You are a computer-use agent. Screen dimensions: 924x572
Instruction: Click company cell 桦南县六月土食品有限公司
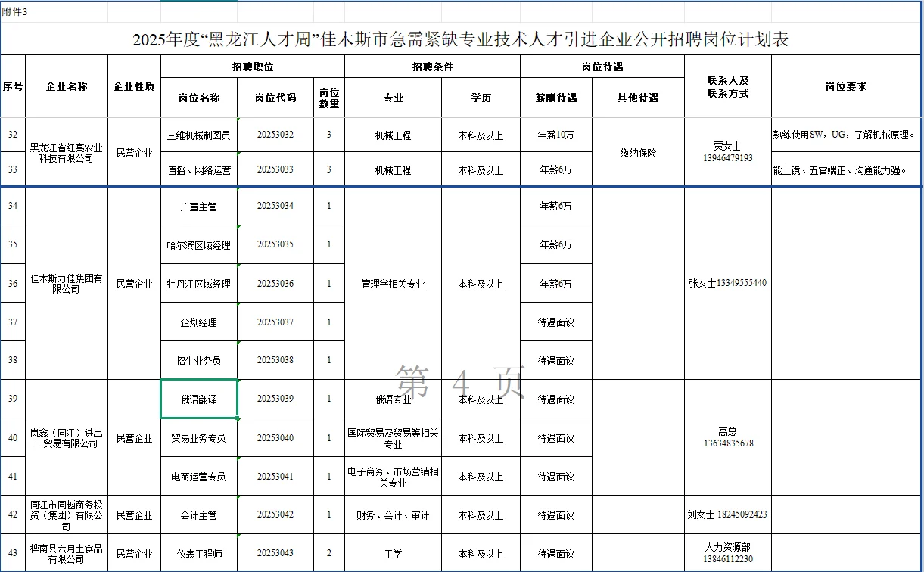pyautogui.click(x=67, y=554)
